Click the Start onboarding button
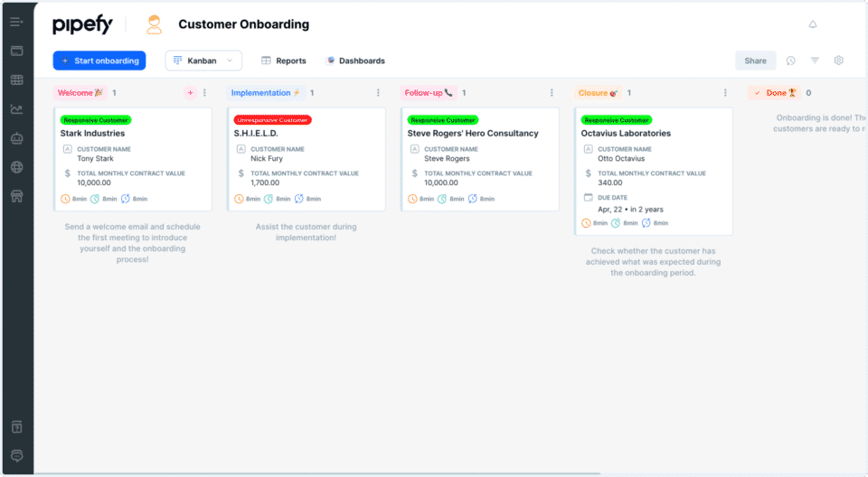 [99, 61]
